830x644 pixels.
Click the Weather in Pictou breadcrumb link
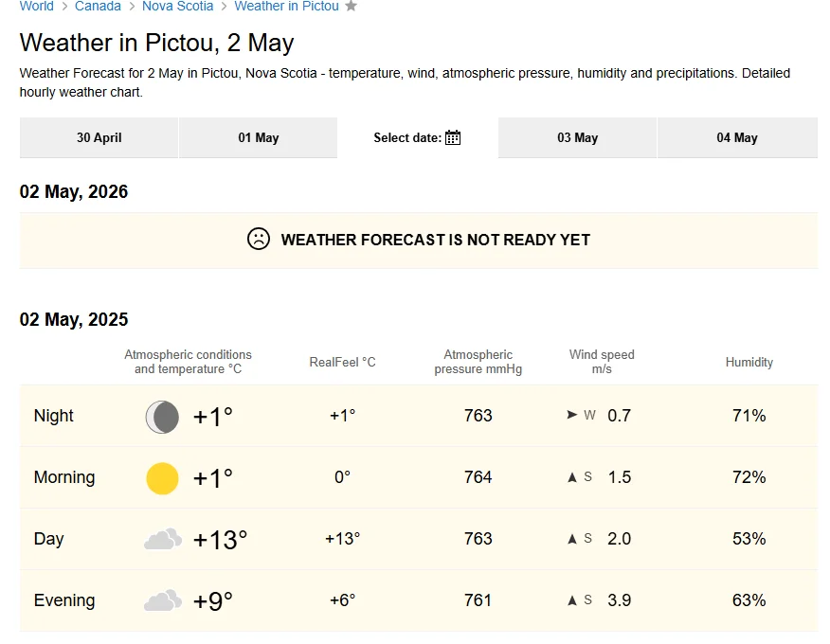(x=286, y=7)
